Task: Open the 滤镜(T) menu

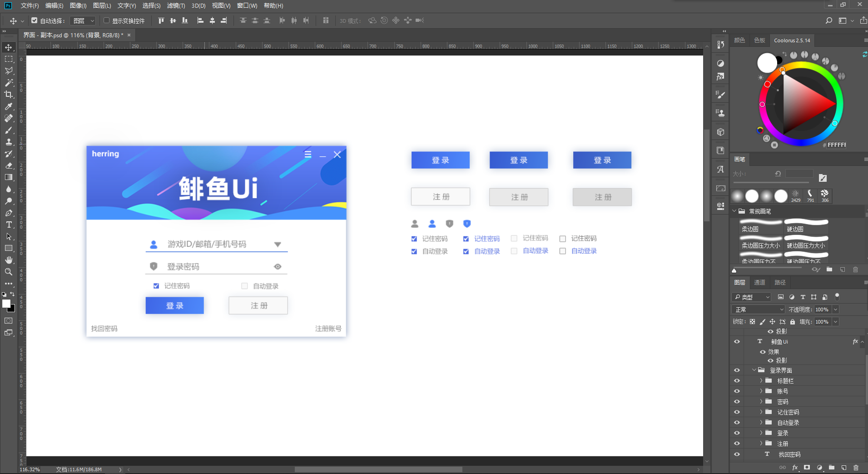Action: (176, 5)
